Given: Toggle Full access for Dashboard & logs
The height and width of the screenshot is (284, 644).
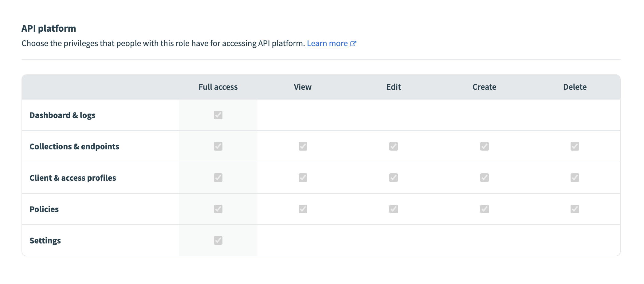Looking at the screenshot, I should click(x=218, y=115).
